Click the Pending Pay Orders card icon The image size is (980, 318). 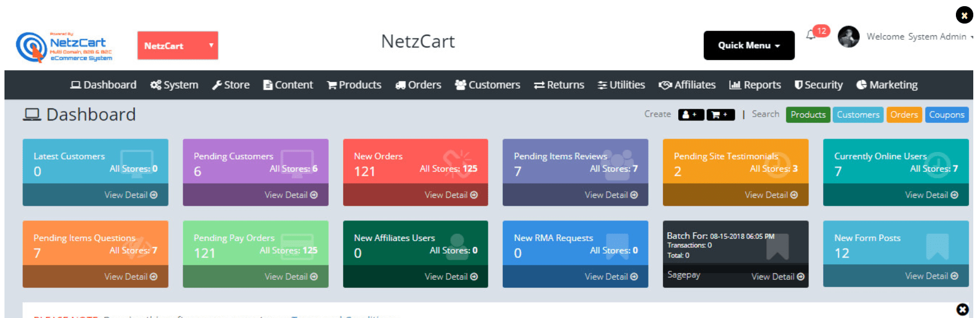pyautogui.click(x=297, y=247)
